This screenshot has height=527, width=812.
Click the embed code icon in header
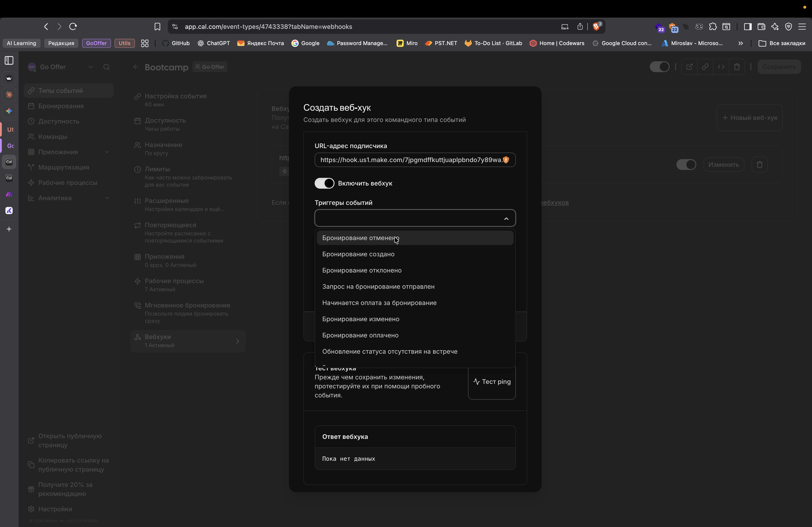click(721, 67)
